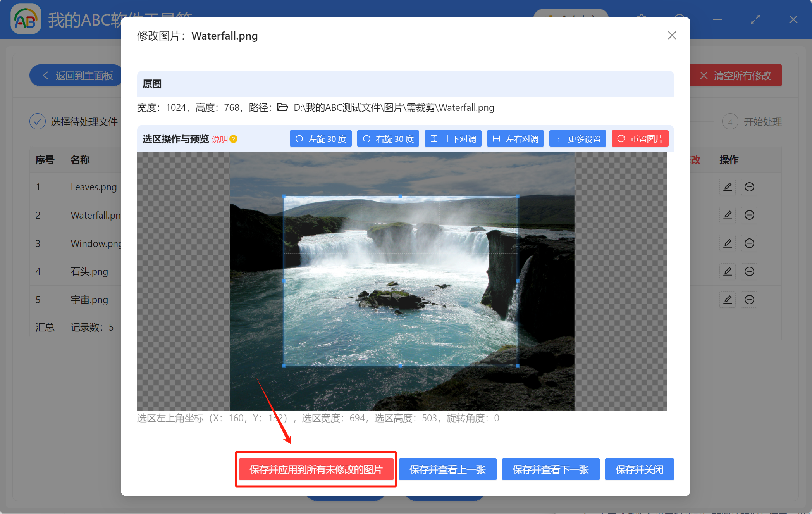Remove 石头.png using its minus icon

point(749,271)
